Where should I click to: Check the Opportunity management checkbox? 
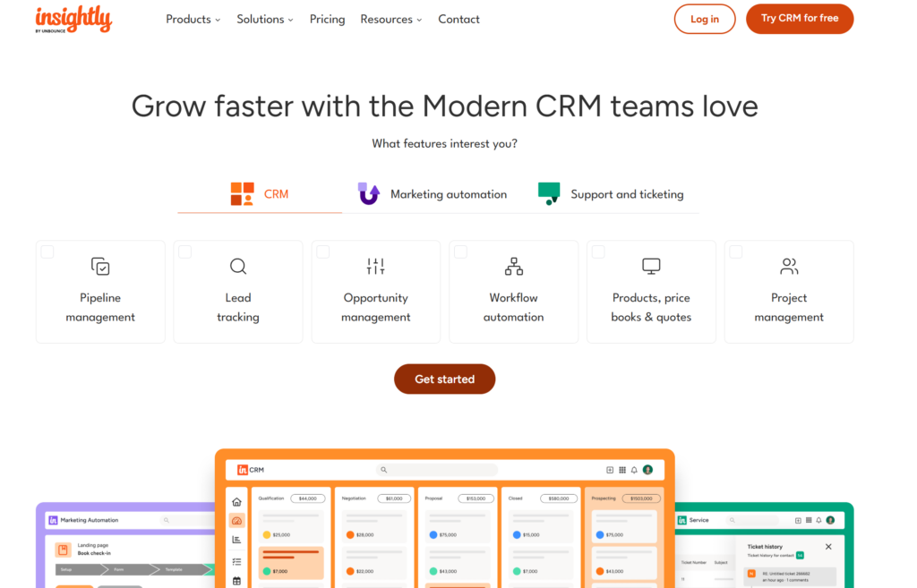(x=322, y=251)
